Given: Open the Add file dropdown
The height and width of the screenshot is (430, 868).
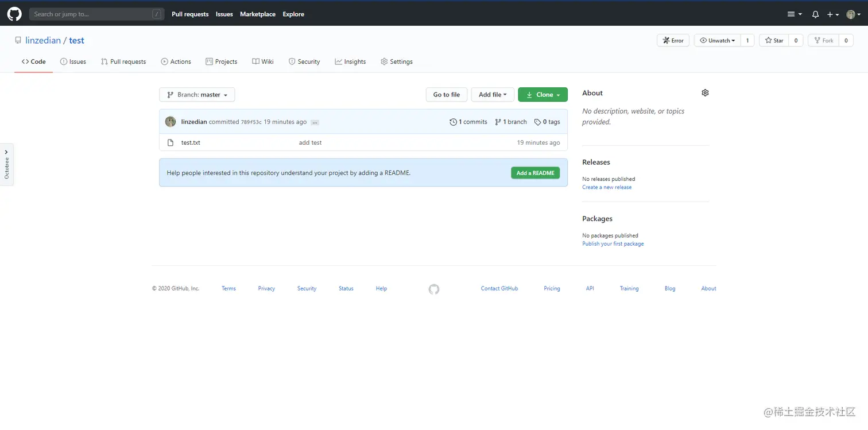Looking at the screenshot, I should click(493, 95).
